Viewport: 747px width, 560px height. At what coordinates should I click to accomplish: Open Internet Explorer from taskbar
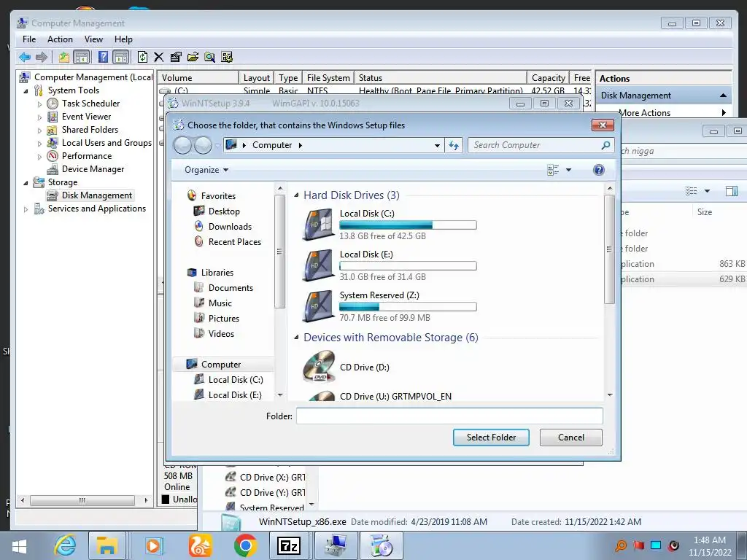click(x=65, y=545)
